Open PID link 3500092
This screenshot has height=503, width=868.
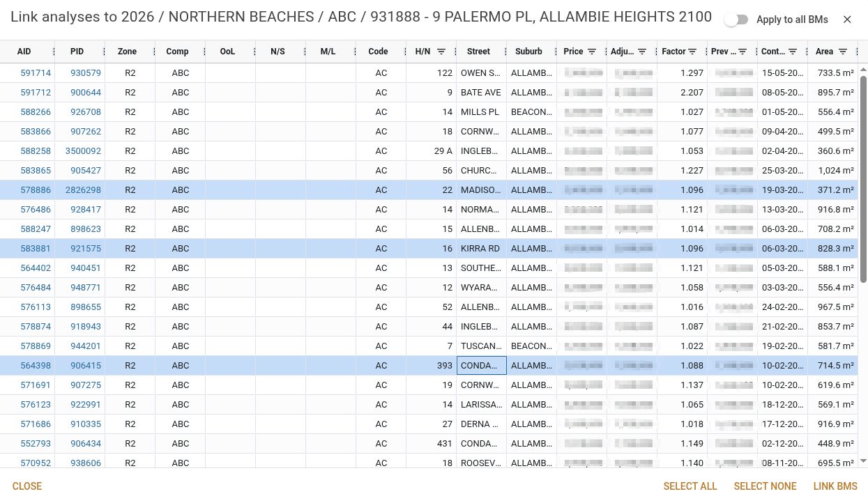[x=83, y=150]
